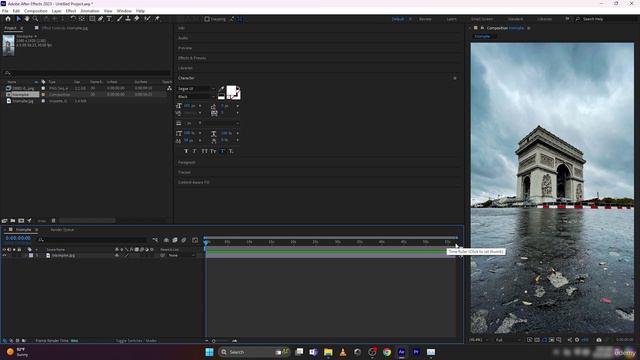The width and height of the screenshot is (640, 360).
Task: Toggle Faux Italic text style
Action: 195,151
